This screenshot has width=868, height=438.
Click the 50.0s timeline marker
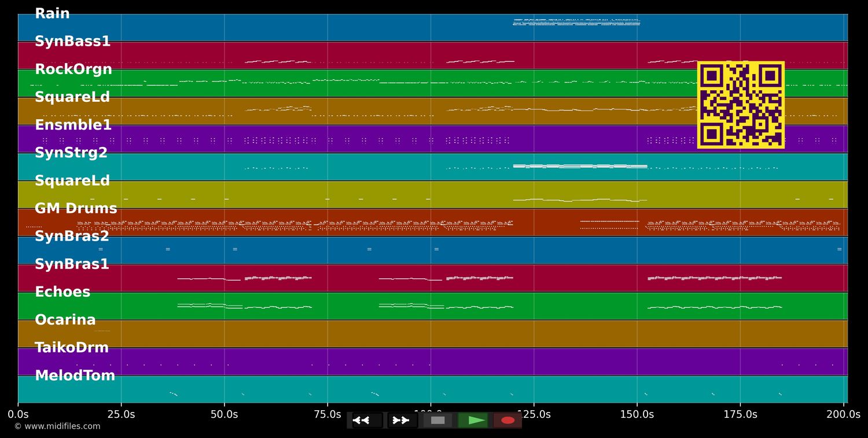pyautogui.click(x=224, y=414)
